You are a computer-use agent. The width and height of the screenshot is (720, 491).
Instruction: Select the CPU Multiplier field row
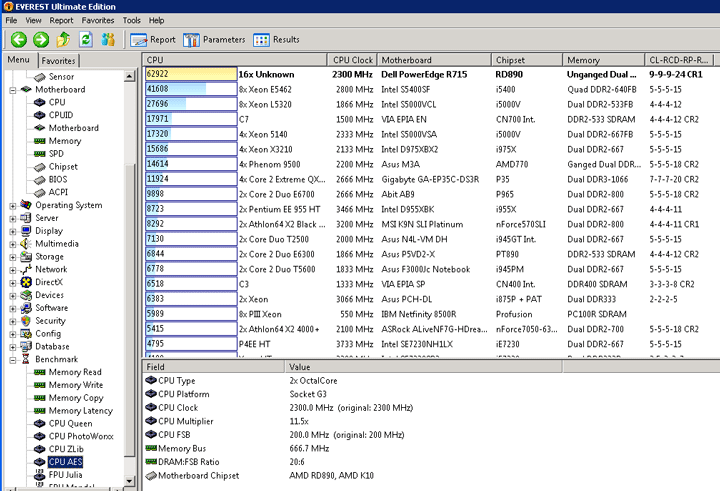tap(186, 421)
